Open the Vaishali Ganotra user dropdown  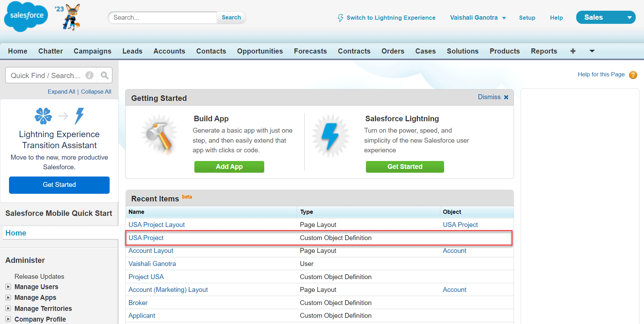pos(504,18)
